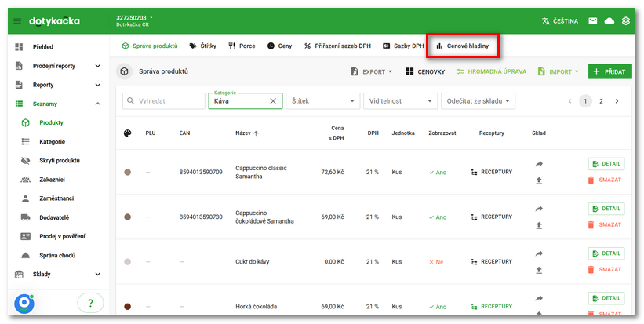The height and width of the screenshot is (324, 644).
Task: Open the hamburger menu next to Dotykačka logo
Action: [17, 20]
